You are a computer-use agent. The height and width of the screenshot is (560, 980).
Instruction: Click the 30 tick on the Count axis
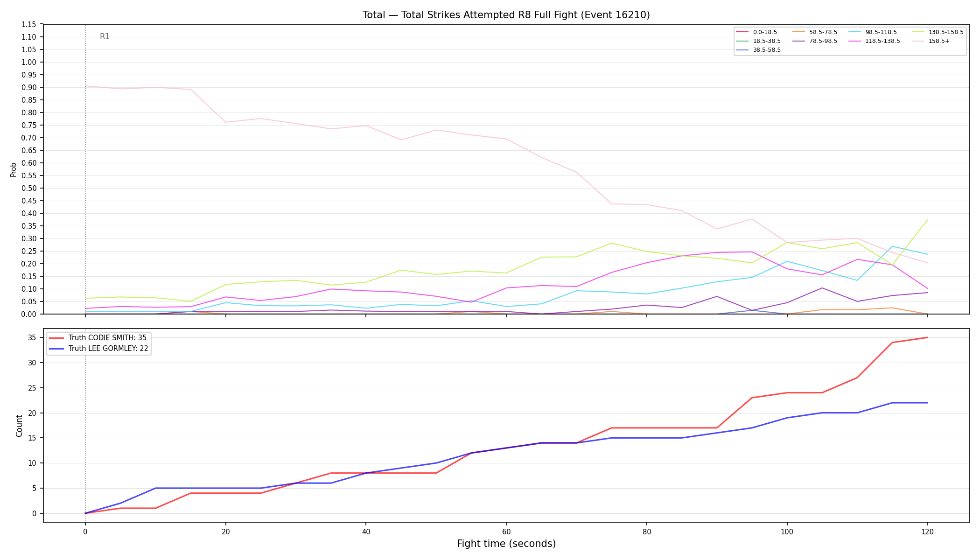click(x=33, y=363)
